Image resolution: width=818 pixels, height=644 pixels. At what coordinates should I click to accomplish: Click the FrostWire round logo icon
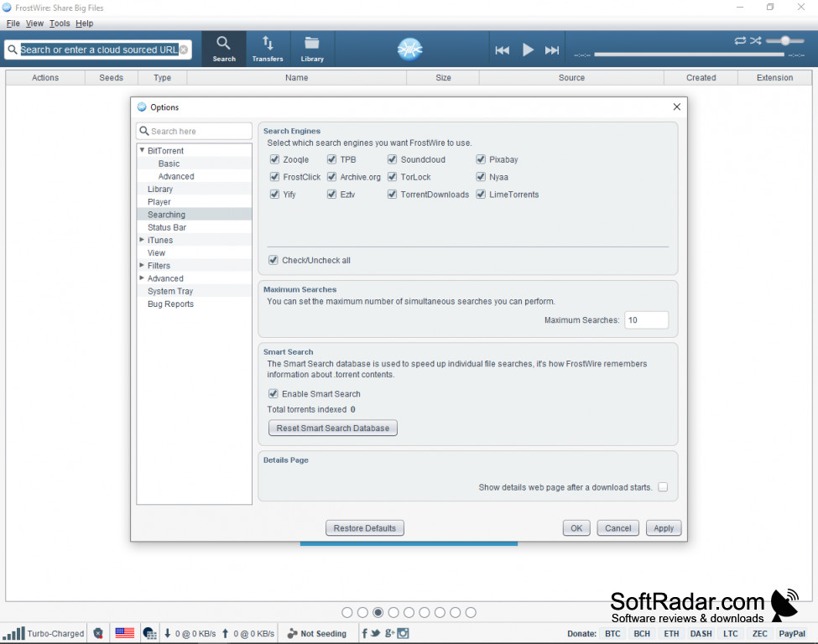[x=409, y=49]
